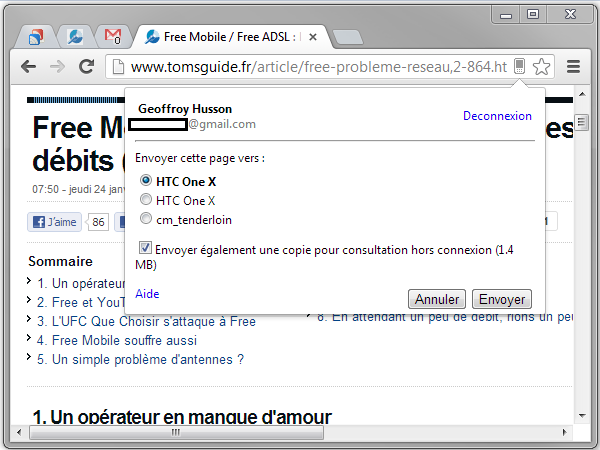This screenshot has height=450, width=600.
Task: Click the vertical scrollbar thumb
Action: pyautogui.click(x=582, y=122)
